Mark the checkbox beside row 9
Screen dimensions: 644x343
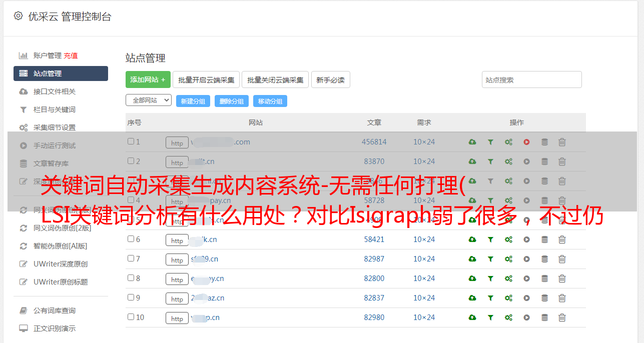[x=131, y=297]
